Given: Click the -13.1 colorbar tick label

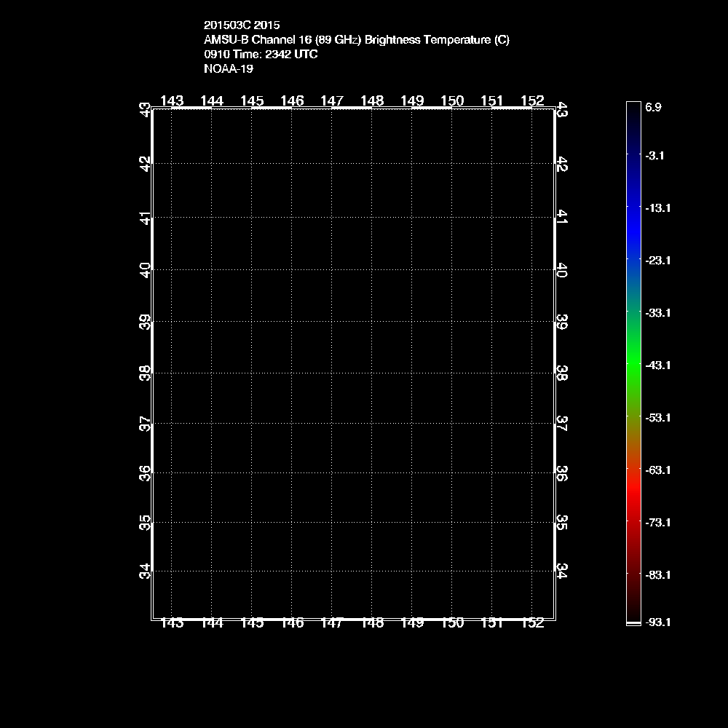Looking at the screenshot, I should pyautogui.click(x=657, y=207).
